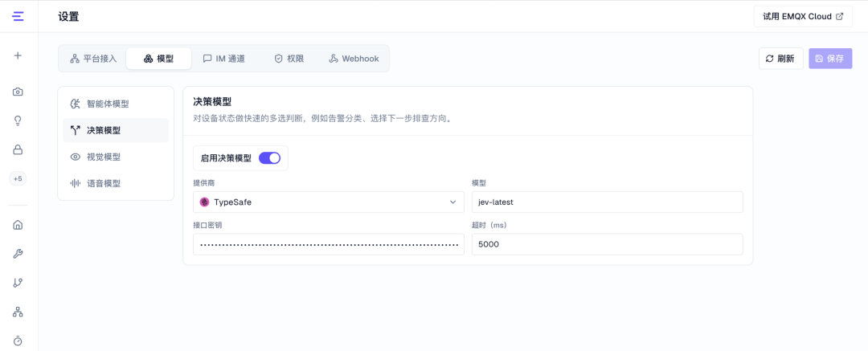Screen dimensions: 868x351
Task: Select 语音模型 in the model list
Action: point(116,183)
